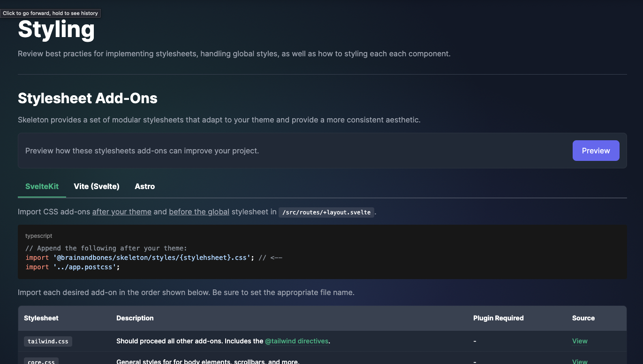The width and height of the screenshot is (643, 364).
Task: Click the Stylesheet Add-Ons heading
Action: tap(87, 99)
